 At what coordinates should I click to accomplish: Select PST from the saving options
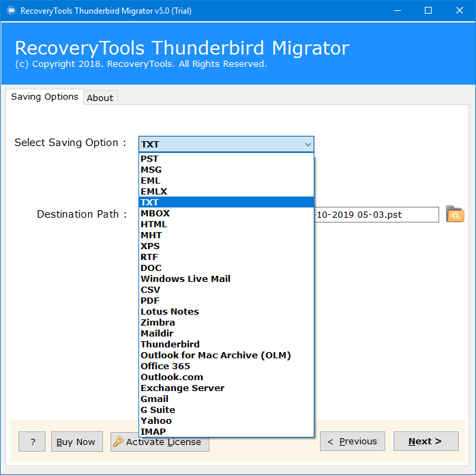(x=226, y=158)
